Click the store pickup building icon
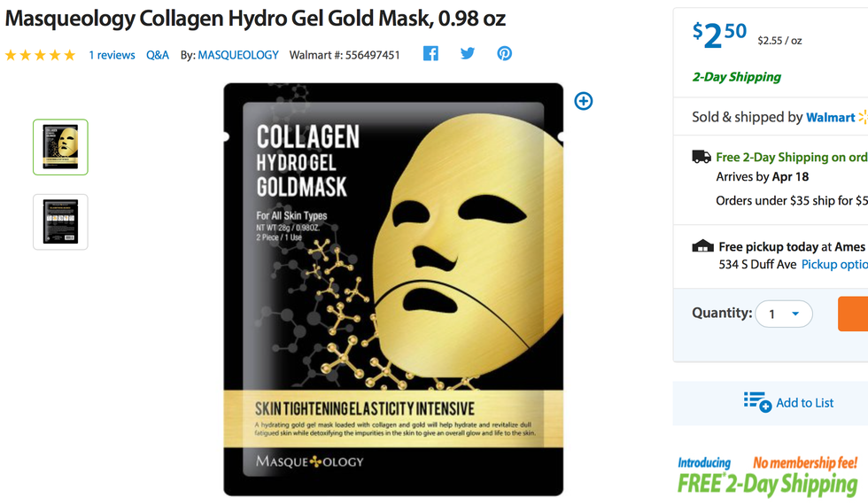868x504 pixels. click(x=702, y=246)
